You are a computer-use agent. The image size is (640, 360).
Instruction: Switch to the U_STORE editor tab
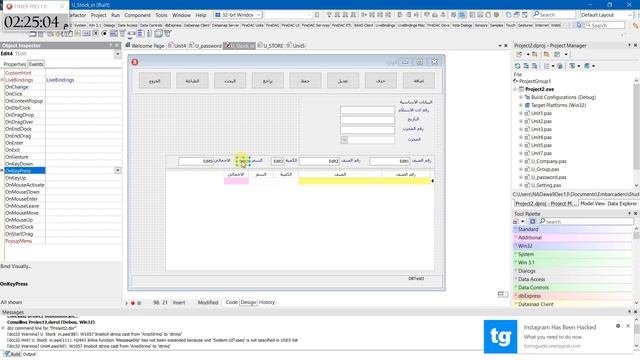point(270,46)
